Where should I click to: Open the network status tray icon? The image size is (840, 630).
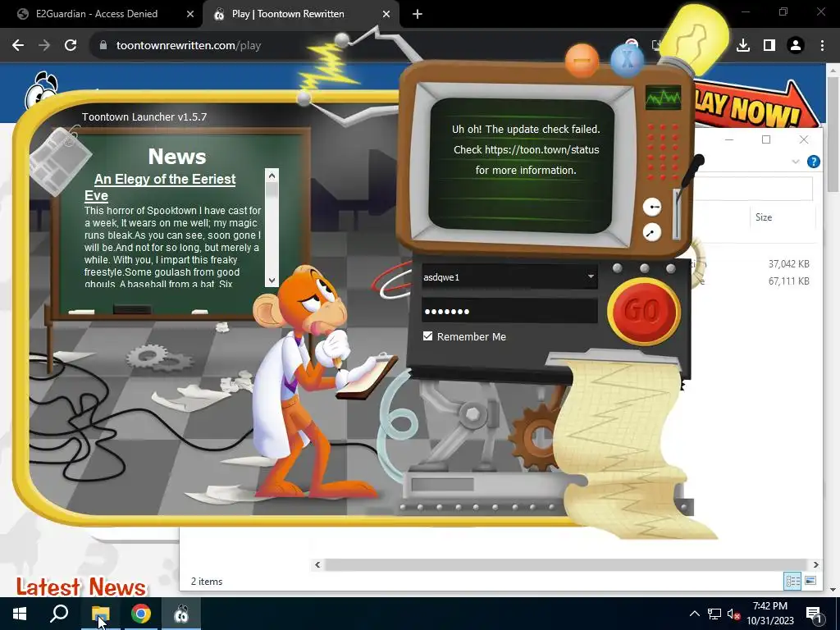coord(714,614)
